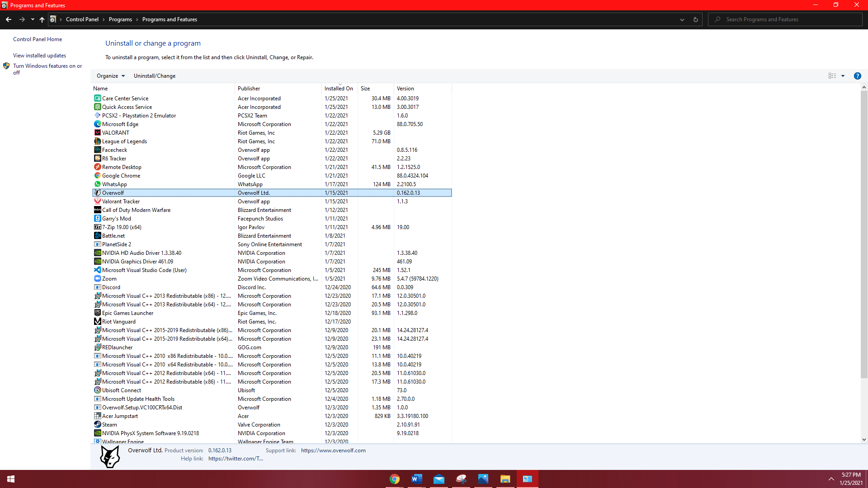This screenshot has height=488, width=868.
Task: Click the refresh address bar icon
Action: pos(696,19)
